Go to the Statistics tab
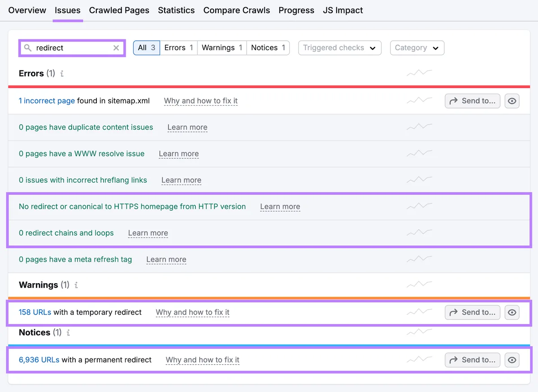Image resolution: width=538 pixels, height=392 pixels. click(176, 10)
